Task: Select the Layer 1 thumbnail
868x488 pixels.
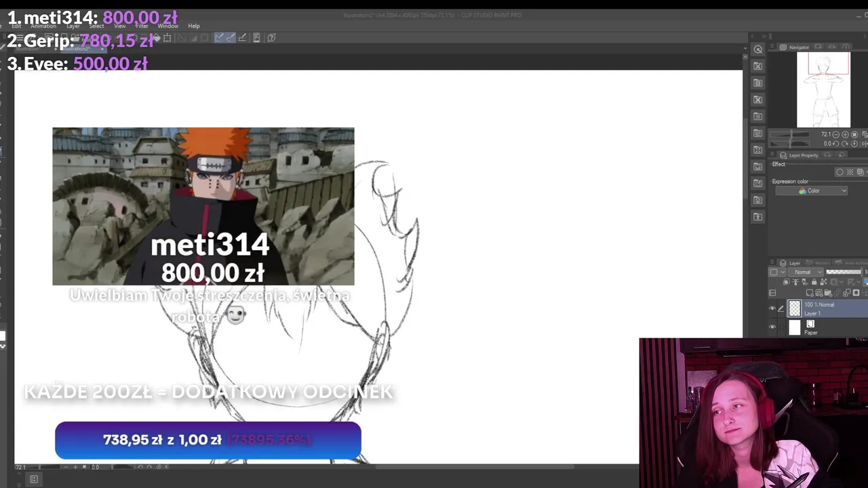Action: tap(795, 308)
